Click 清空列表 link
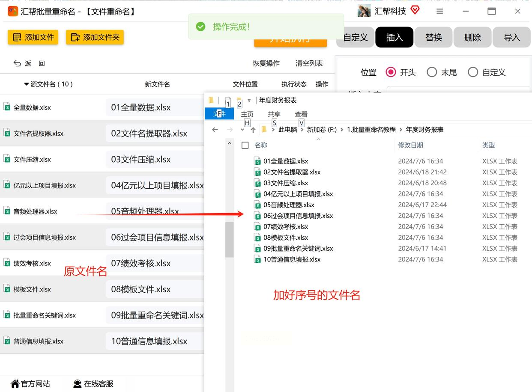The image size is (532, 392). [309, 63]
